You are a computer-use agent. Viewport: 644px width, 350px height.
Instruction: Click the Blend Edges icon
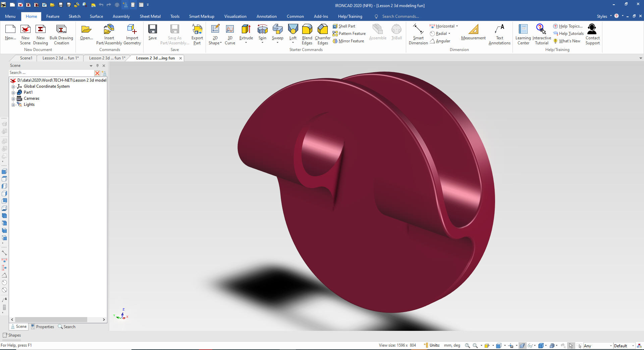(x=307, y=30)
